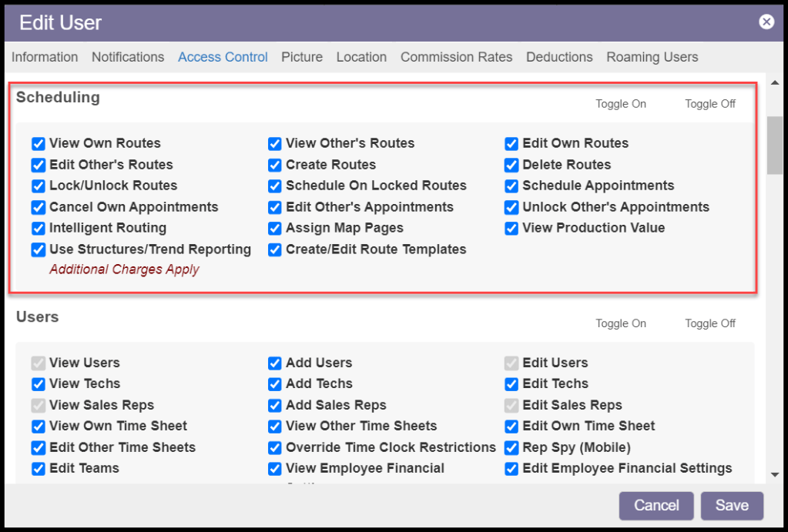Screen dimensions: 788x532
Task: Disable the Intelligent Routing checkbox
Action: [x=39, y=229]
